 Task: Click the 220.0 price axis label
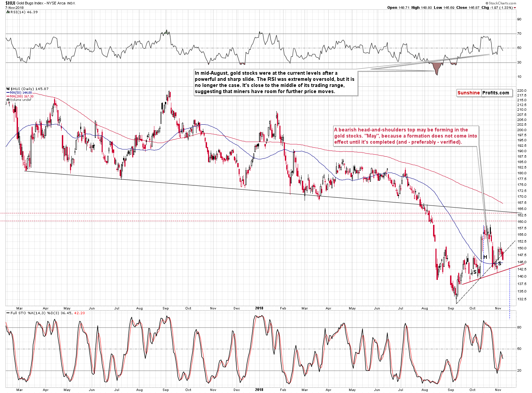point(522,91)
